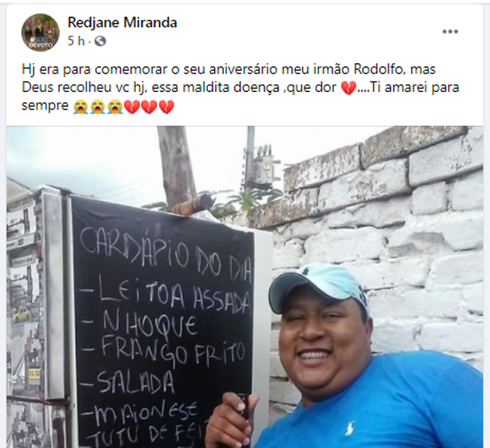Click the second crying face emoji

click(98, 107)
